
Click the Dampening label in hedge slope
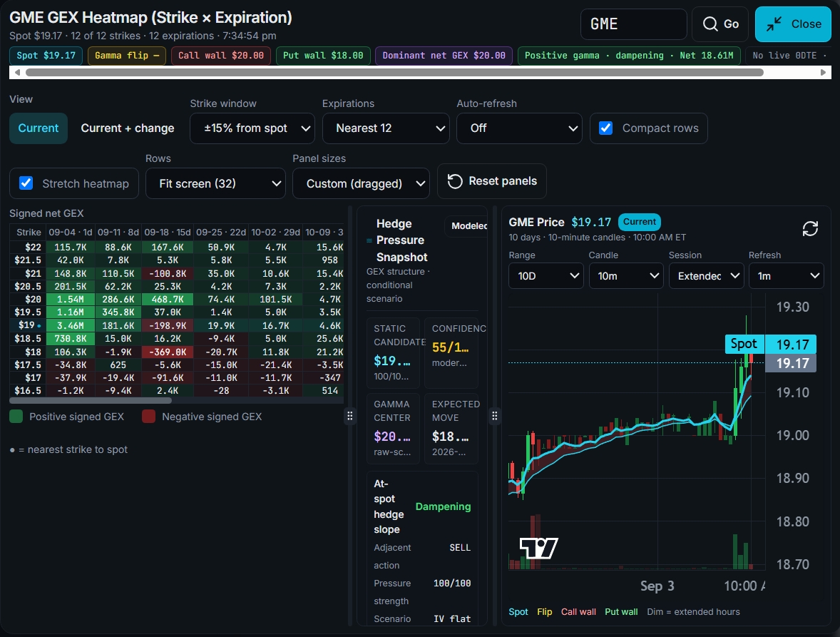tap(443, 506)
